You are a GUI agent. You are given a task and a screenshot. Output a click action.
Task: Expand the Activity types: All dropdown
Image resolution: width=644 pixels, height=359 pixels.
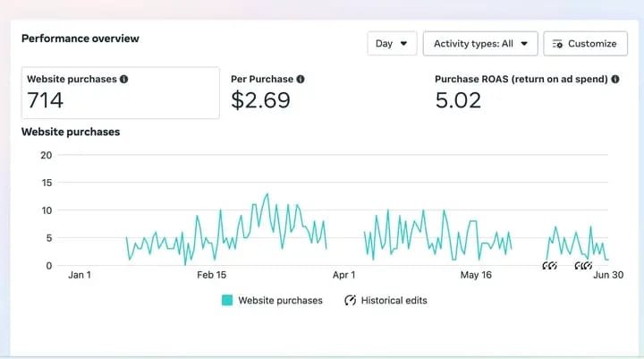pyautogui.click(x=480, y=43)
